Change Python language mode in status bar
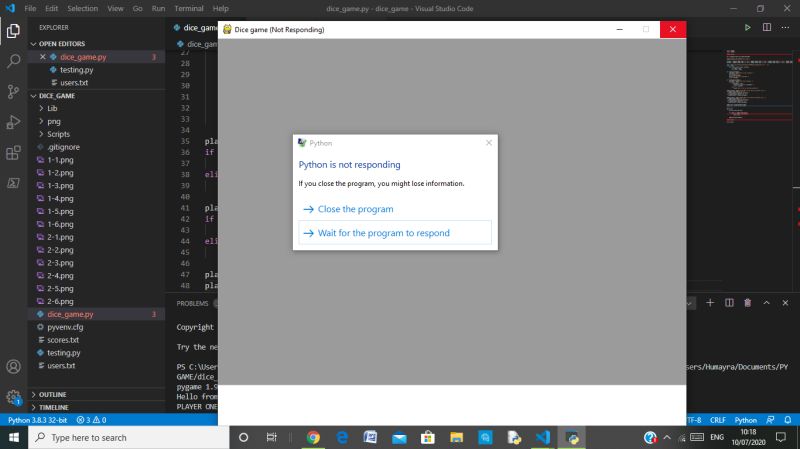 745,420
